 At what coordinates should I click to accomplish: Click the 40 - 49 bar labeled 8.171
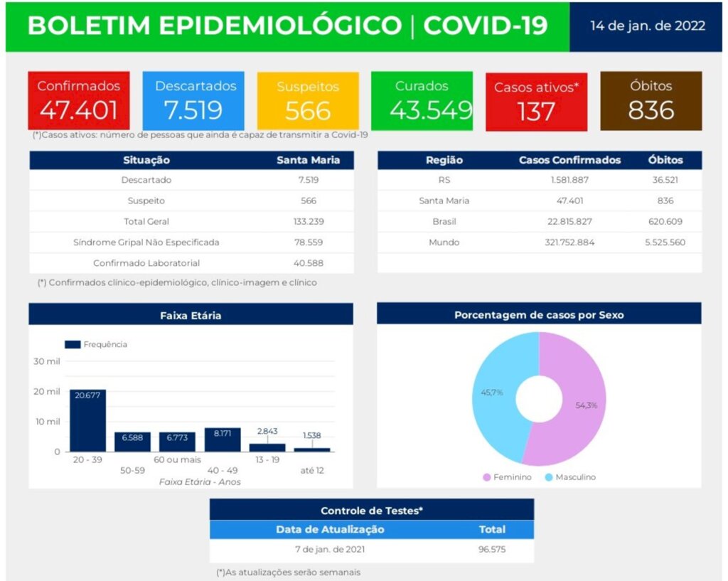pos(223,439)
